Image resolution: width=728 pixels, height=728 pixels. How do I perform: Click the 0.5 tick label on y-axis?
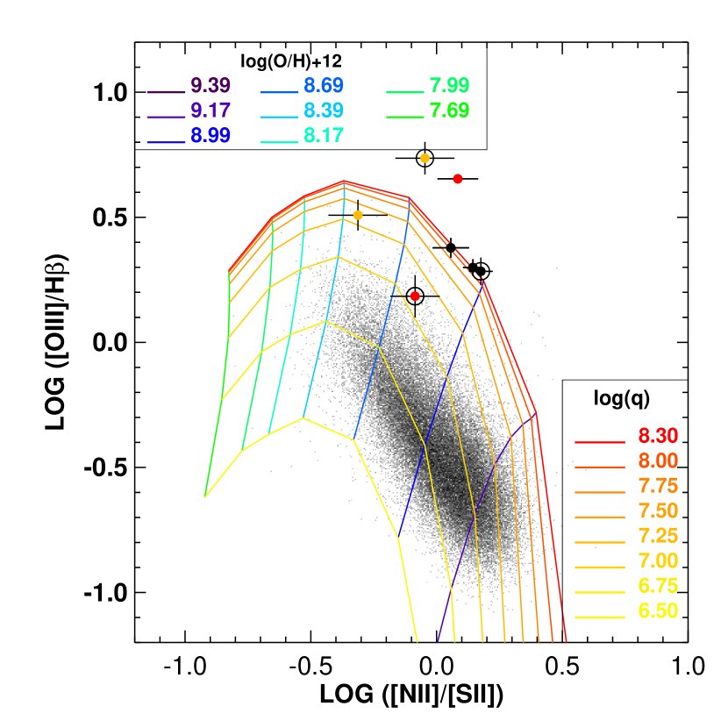110,218
